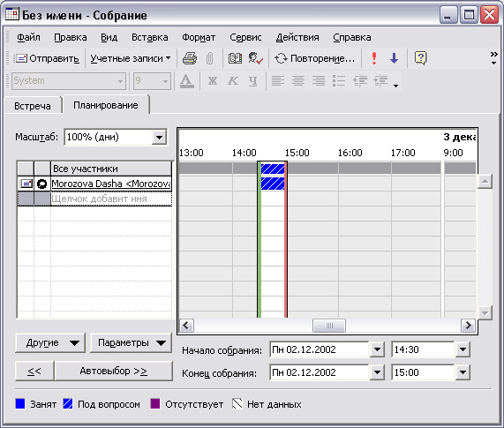The image size is (504, 428).
Task: Click the horizontal timeline scrollbar thumb
Action: (329, 326)
